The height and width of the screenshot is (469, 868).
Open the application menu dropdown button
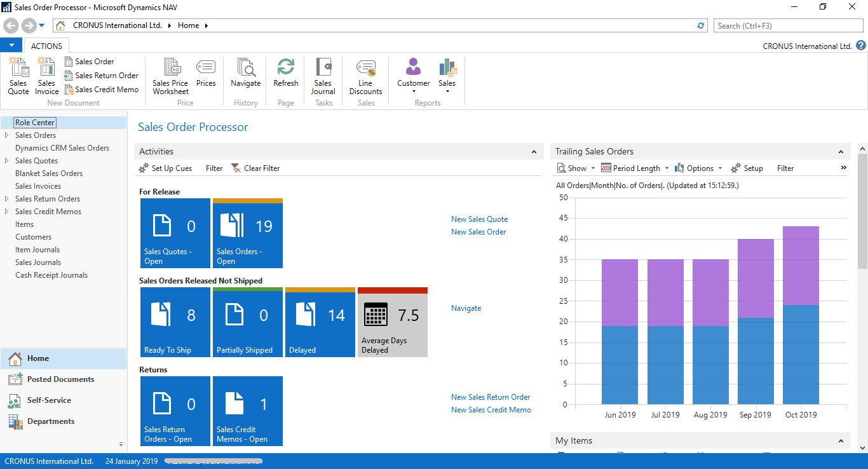11,46
